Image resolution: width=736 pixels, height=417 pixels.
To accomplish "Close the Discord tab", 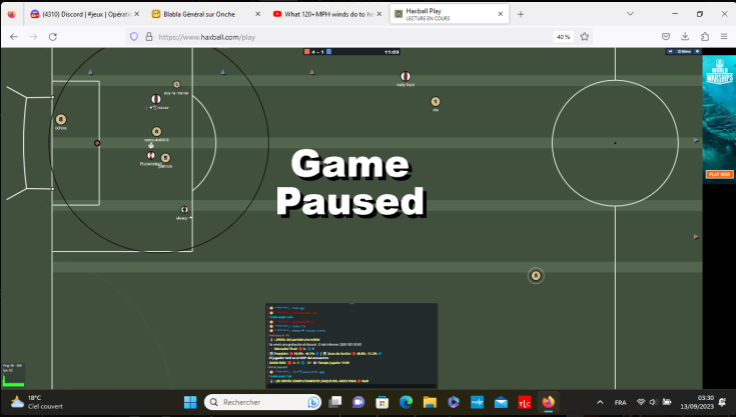I will pyautogui.click(x=137, y=14).
